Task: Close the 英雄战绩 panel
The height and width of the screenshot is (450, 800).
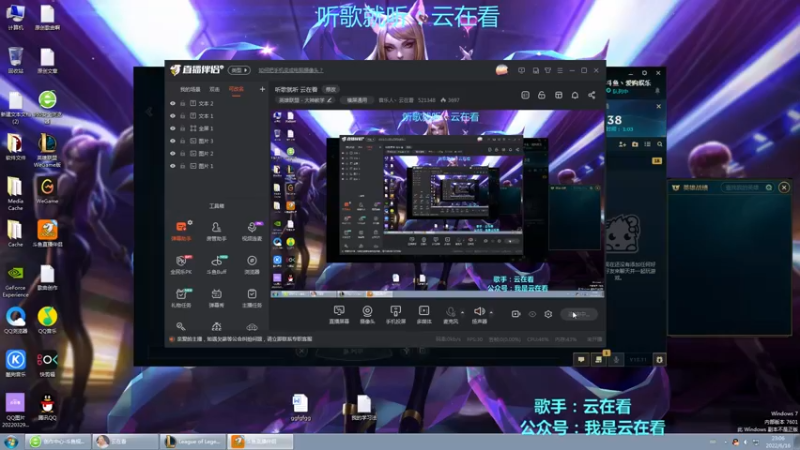Action: click(784, 187)
